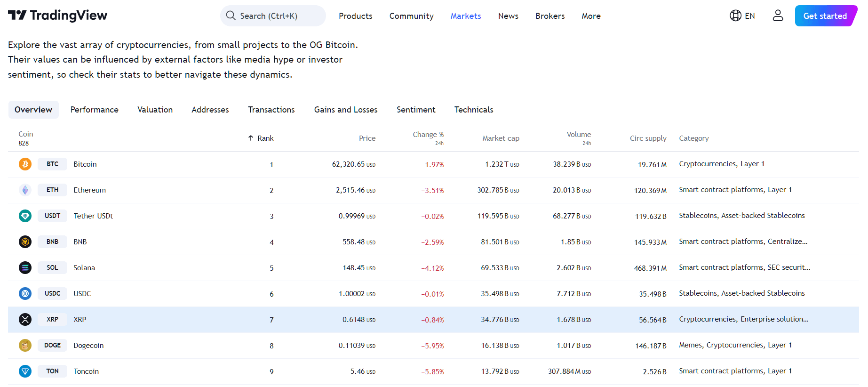This screenshot has width=868, height=387.
Task: Switch to the Addresses tab
Action: [x=210, y=110]
